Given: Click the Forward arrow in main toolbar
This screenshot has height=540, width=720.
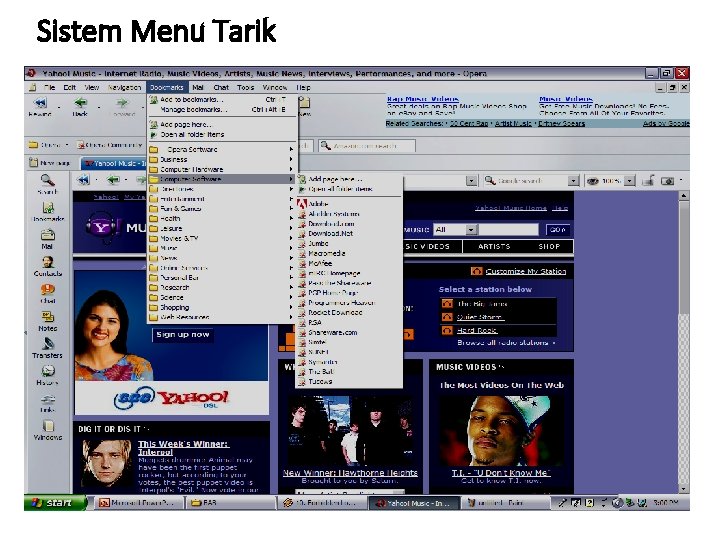Looking at the screenshot, I should [x=122, y=102].
